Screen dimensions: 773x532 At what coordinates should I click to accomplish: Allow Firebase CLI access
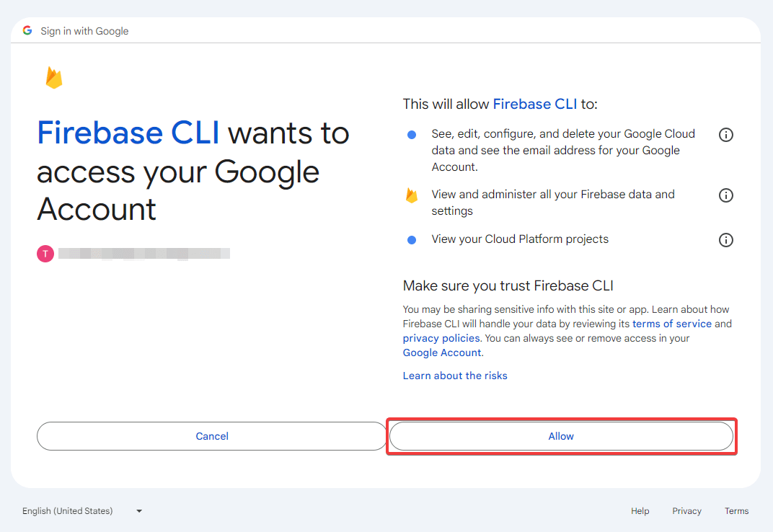click(x=561, y=436)
